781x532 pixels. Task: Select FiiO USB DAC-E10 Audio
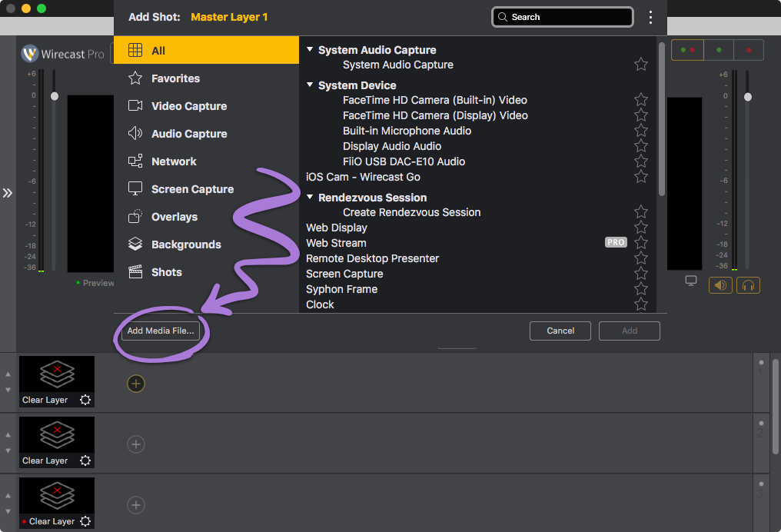pos(404,162)
